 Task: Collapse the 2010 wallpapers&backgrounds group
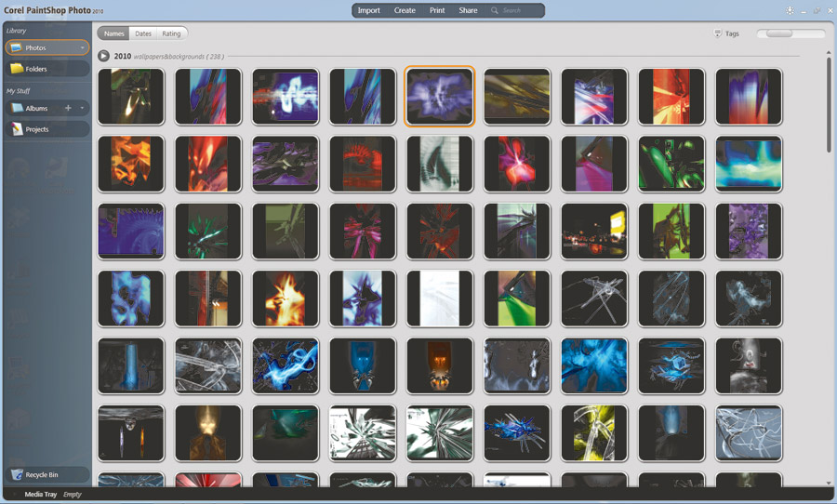click(104, 56)
